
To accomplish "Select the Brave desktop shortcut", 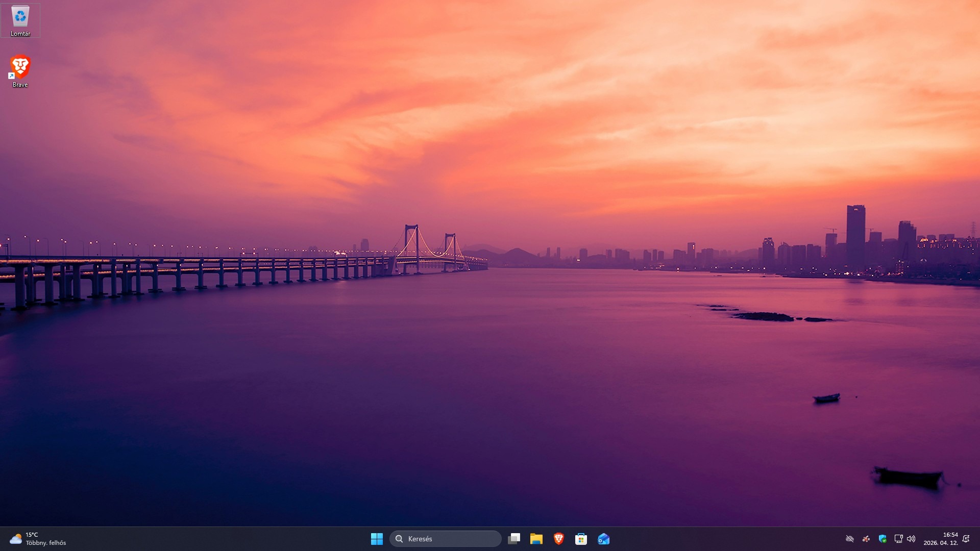I will [x=20, y=70].
